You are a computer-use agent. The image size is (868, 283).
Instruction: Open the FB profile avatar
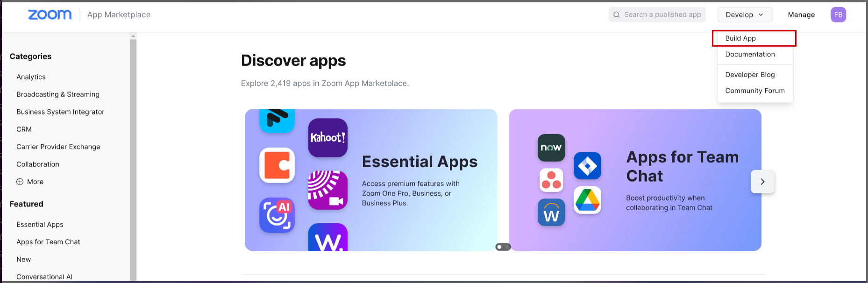[x=838, y=14]
